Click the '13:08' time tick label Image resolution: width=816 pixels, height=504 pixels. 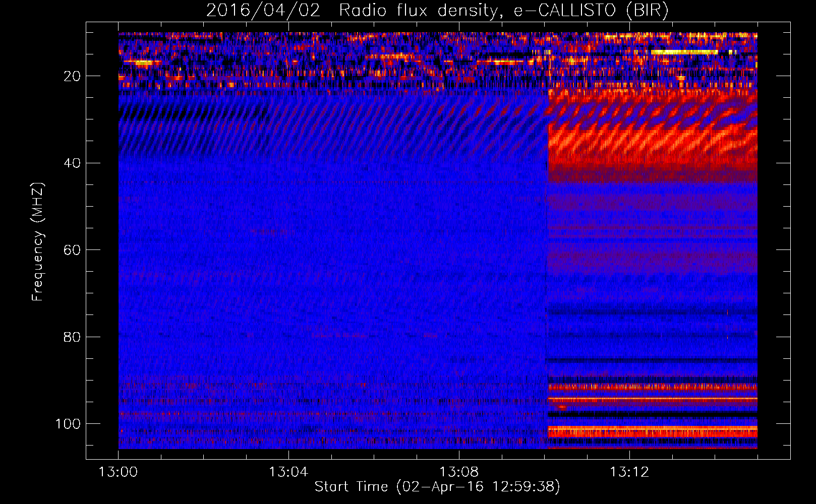tap(459, 472)
